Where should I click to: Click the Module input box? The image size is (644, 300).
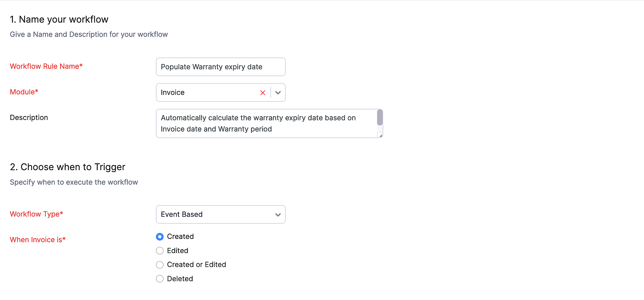click(206, 93)
